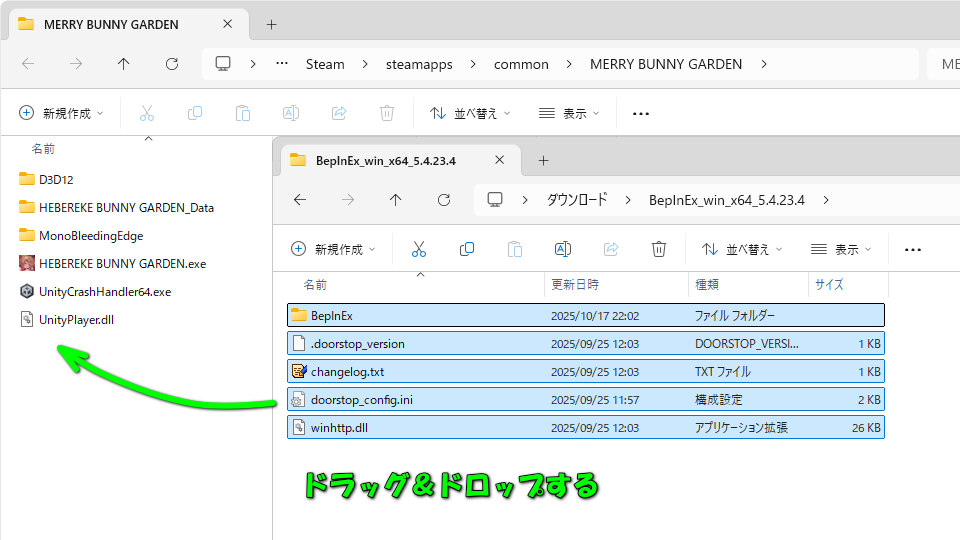The height and width of the screenshot is (540, 960).
Task: Go up one folder in the BepInEx window
Action: 396,200
